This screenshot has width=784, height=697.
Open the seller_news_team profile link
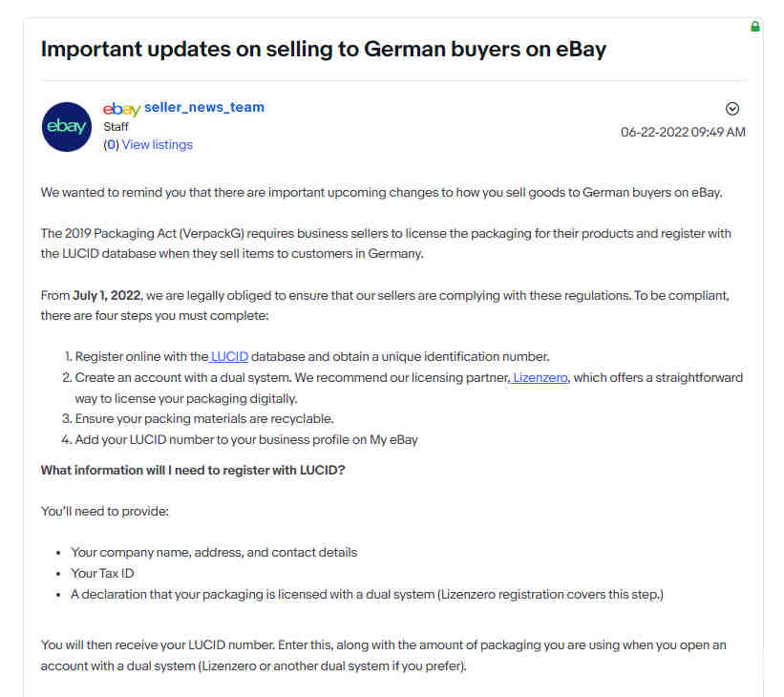pos(204,108)
